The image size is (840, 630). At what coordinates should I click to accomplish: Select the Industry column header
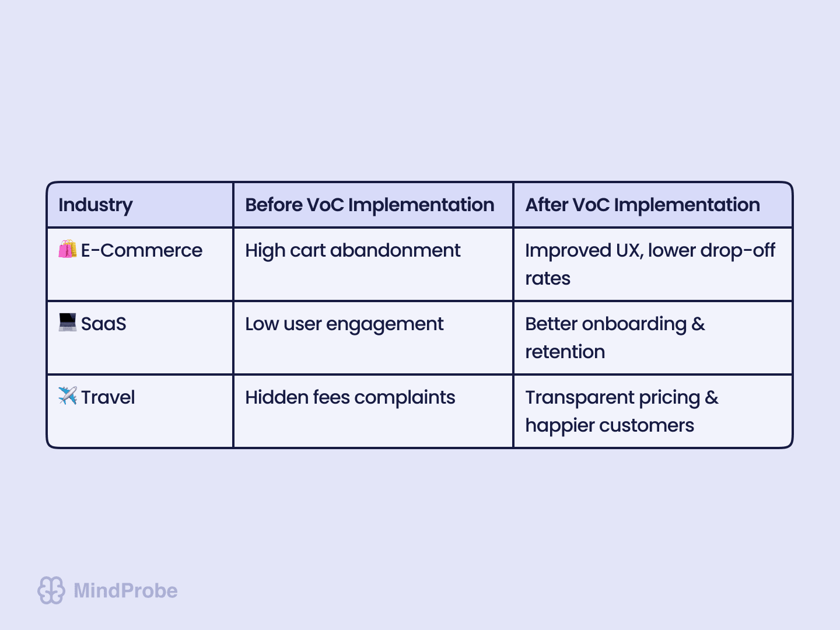[x=96, y=205]
